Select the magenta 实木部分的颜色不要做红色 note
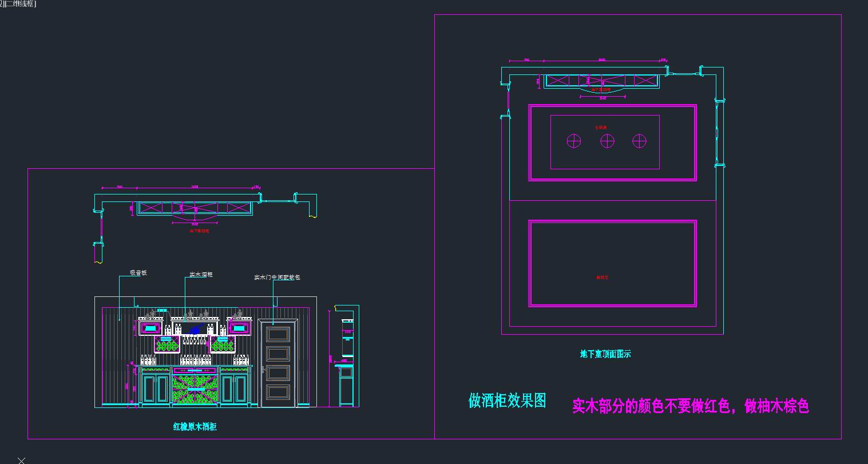Viewport: 868px width, 464px height. 691,406
